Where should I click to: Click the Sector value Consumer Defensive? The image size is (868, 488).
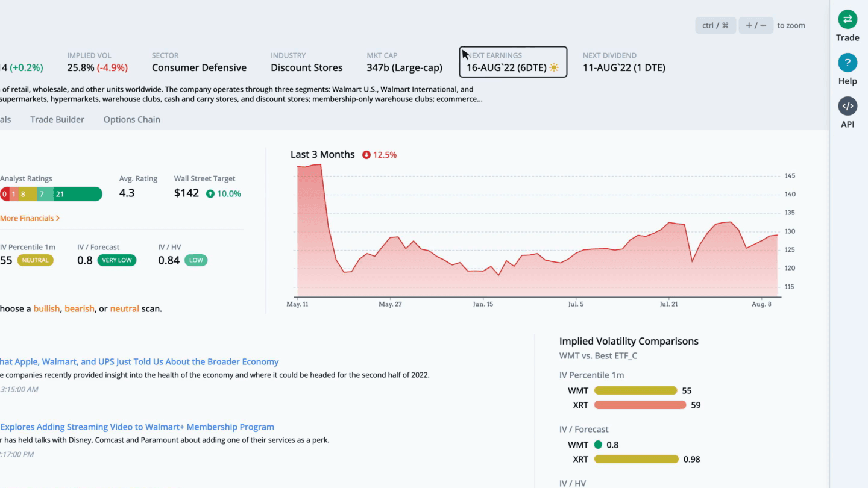click(x=199, y=67)
